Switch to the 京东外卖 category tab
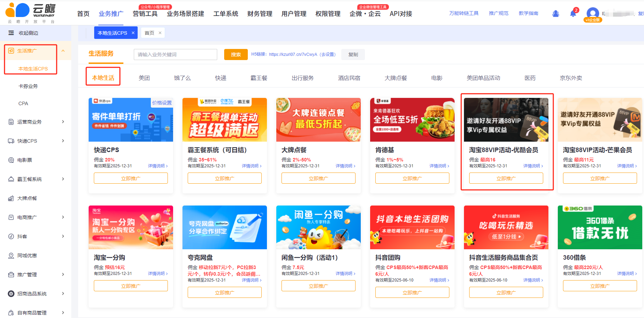This screenshot has width=644, height=318. pyautogui.click(x=571, y=78)
